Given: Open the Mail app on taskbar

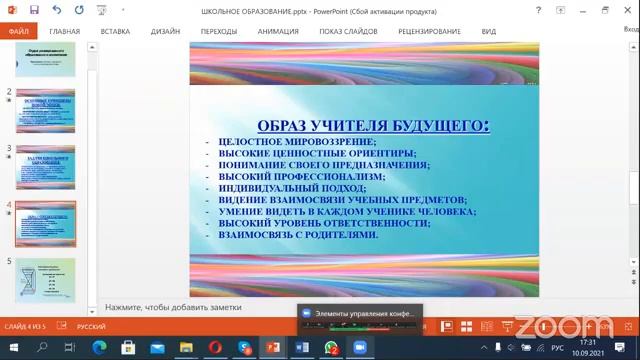Looking at the screenshot, I should coord(157,348).
